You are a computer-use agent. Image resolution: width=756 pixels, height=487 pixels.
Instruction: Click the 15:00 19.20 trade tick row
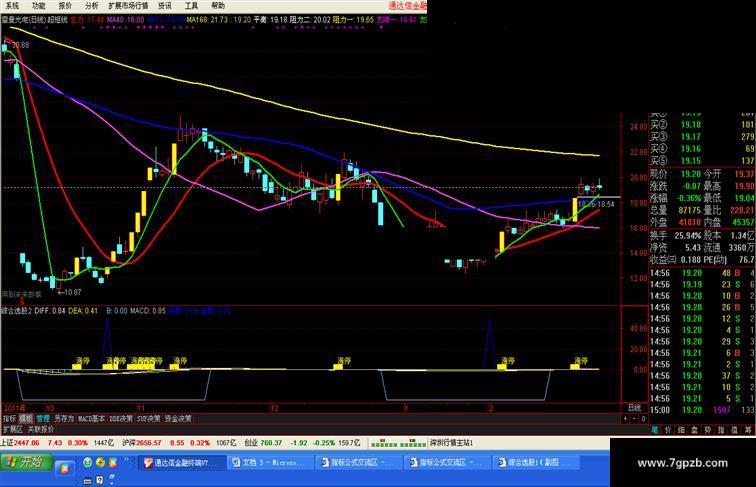[x=702, y=410]
